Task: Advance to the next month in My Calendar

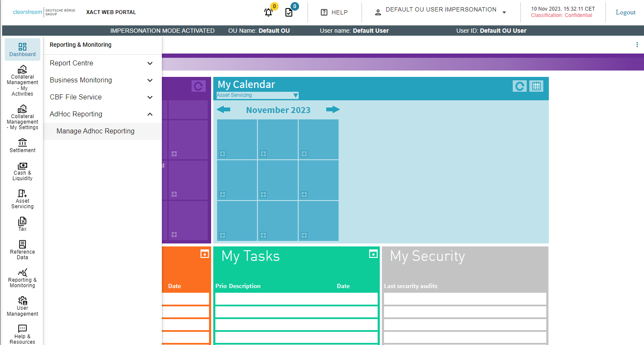Action: [333, 110]
